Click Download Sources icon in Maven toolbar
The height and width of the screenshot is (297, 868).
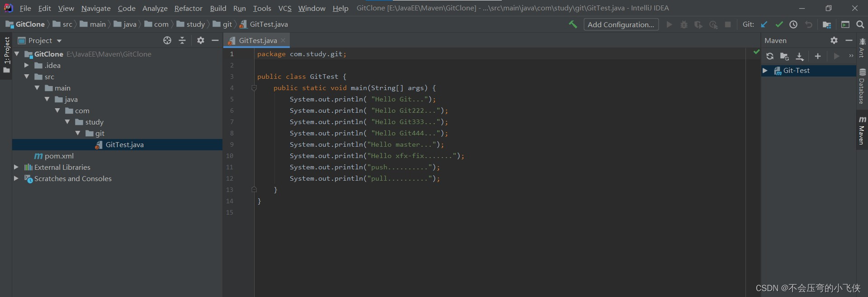click(800, 57)
